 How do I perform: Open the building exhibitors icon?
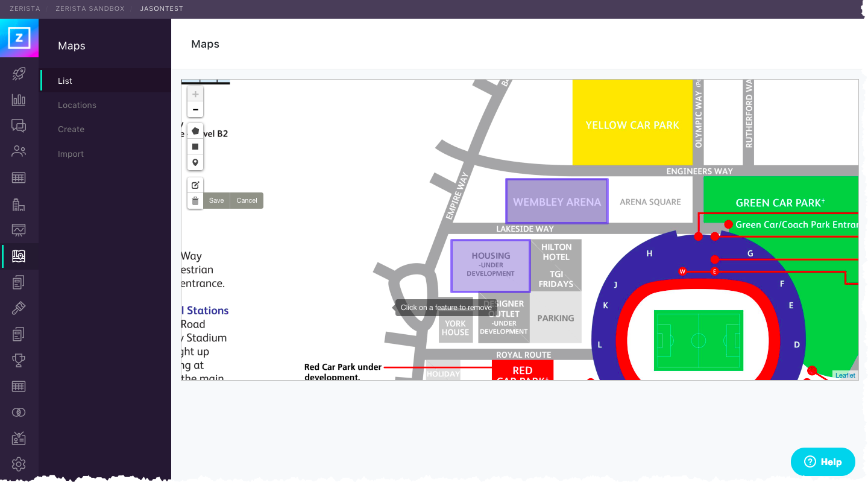(x=19, y=205)
